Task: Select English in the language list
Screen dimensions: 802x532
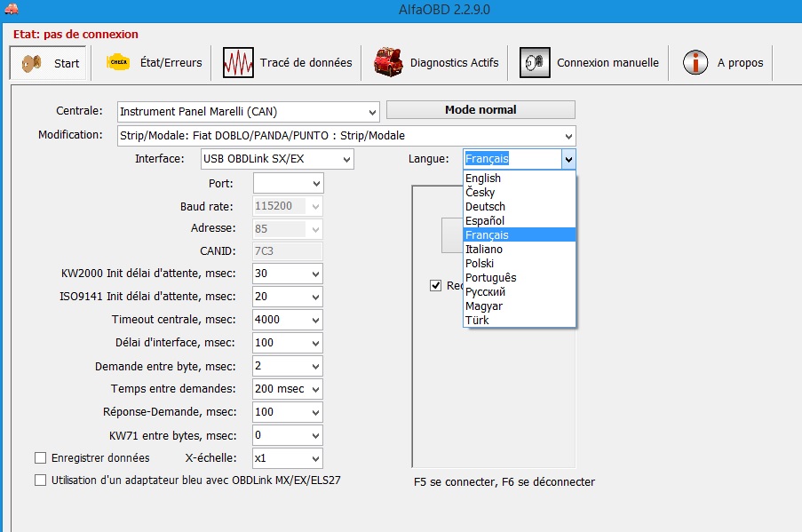Action: (x=483, y=179)
